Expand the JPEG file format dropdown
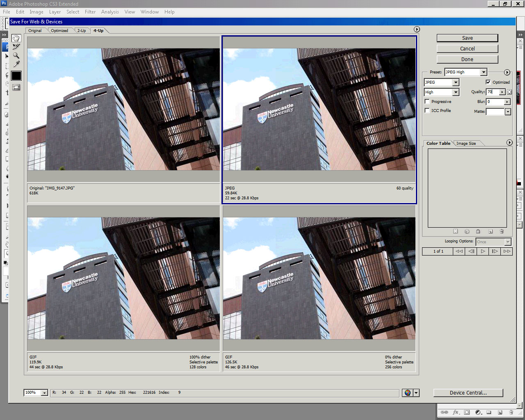 (x=456, y=82)
